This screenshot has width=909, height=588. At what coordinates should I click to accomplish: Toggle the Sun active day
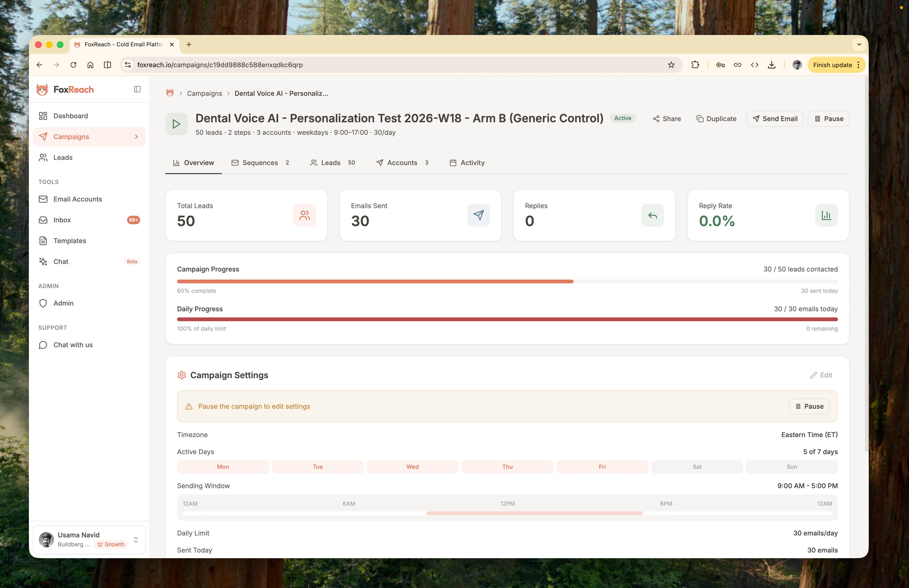[x=792, y=467]
